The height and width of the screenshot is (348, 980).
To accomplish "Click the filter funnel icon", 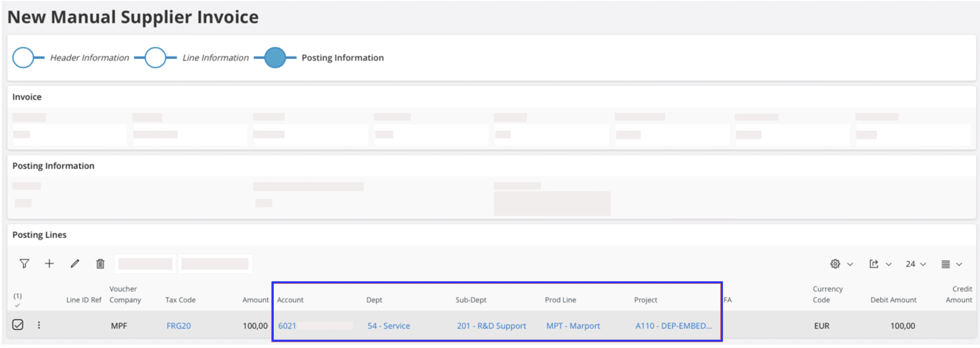I will 24,263.
